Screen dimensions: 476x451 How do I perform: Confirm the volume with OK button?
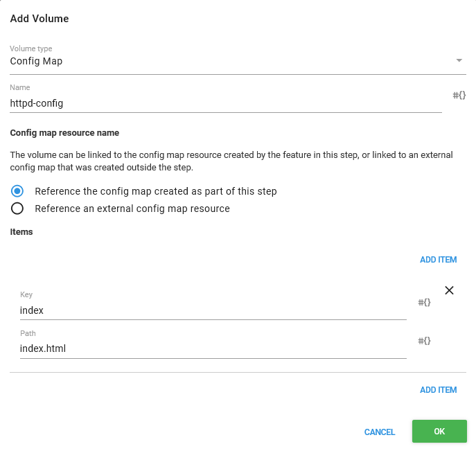tap(439, 431)
